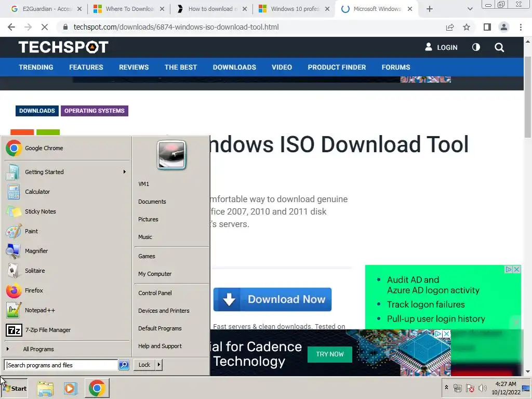Open THE BEST nav item
This screenshot has width=532, height=399.
[181, 67]
